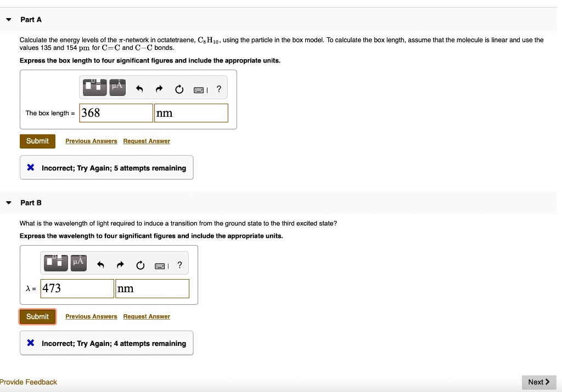The width and height of the screenshot is (562, 392).
Task: Collapse the Part A section
Action: point(8,19)
